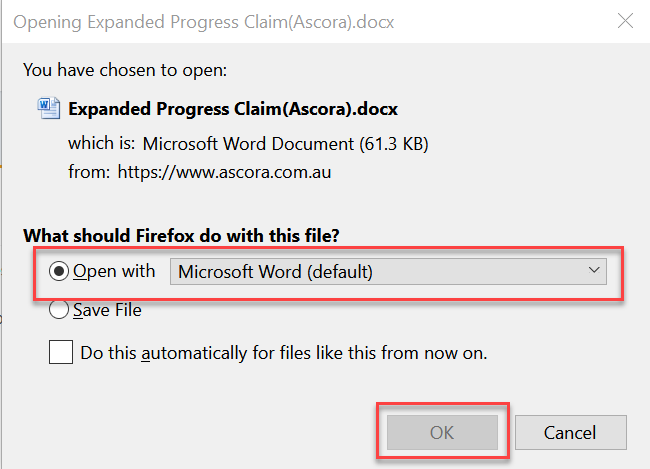Click You have chosen to open text

[x=125, y=70]
